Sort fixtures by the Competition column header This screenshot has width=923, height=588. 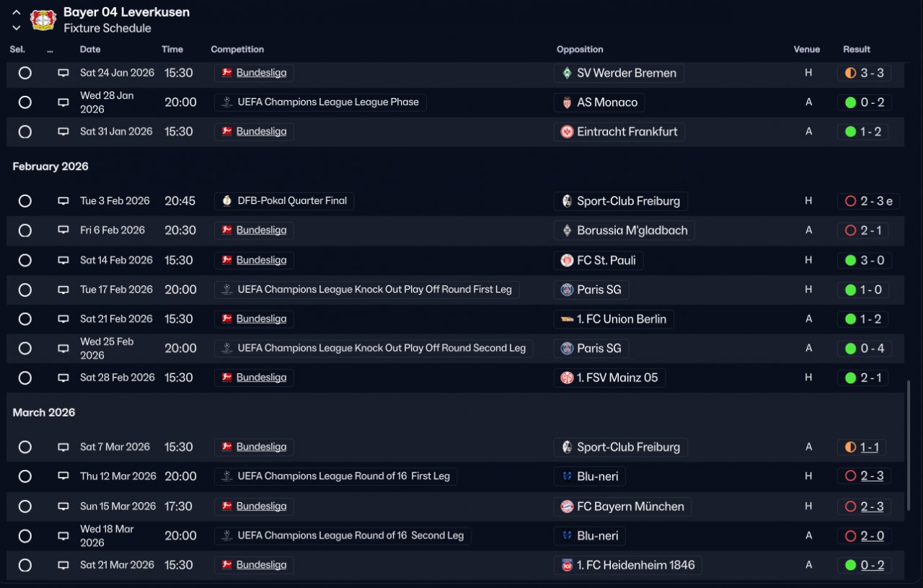click(237, 50)
